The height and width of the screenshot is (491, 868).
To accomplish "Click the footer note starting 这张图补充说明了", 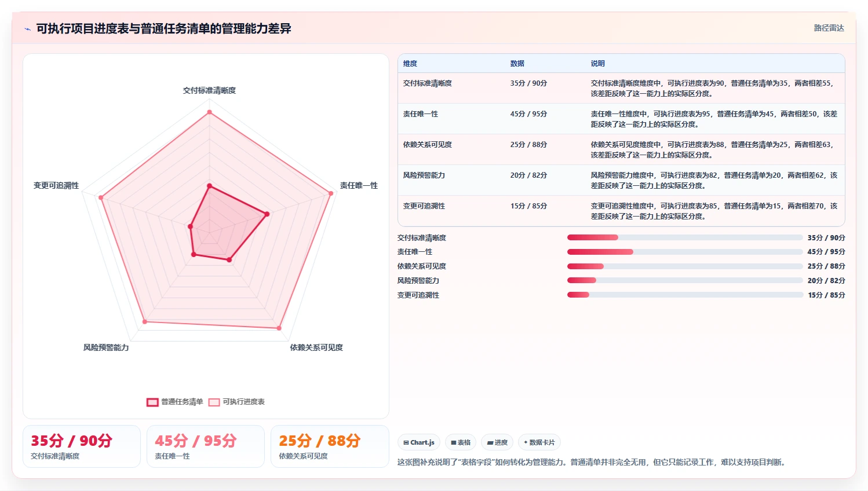I will 592,462.
